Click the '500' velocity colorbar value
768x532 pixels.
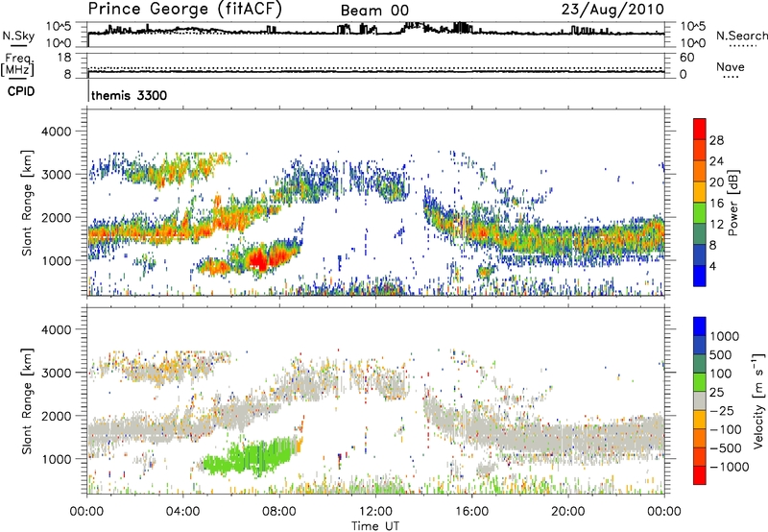pos(721,354)
